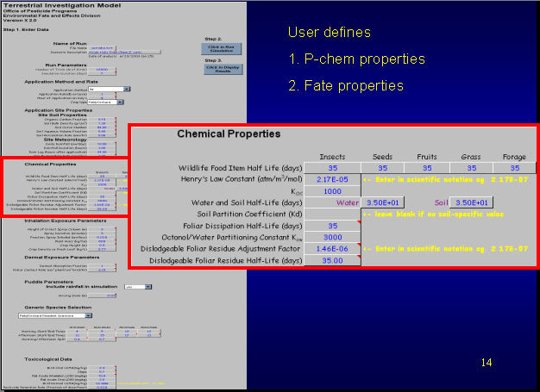Click the Display Results button under Step 3

pos(223,69)
